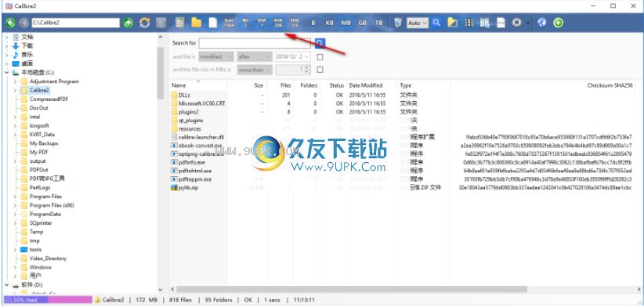Image resolution: width=644 pixels, height=307 pixels.
Task: Enable the file size filter checkbox
Action: click(320, 70)
